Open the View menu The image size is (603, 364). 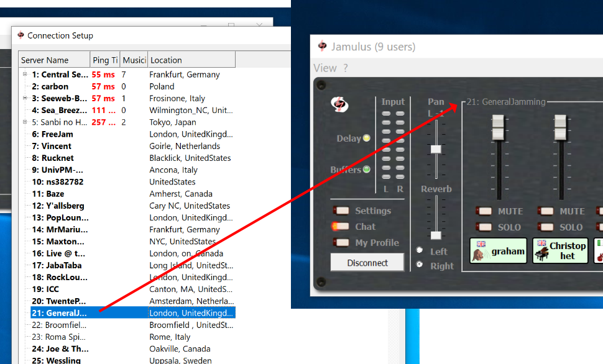click(326, 68)
